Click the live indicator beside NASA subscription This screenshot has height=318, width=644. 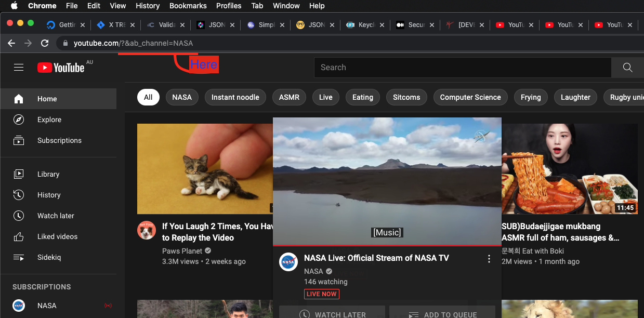[108, 306]
